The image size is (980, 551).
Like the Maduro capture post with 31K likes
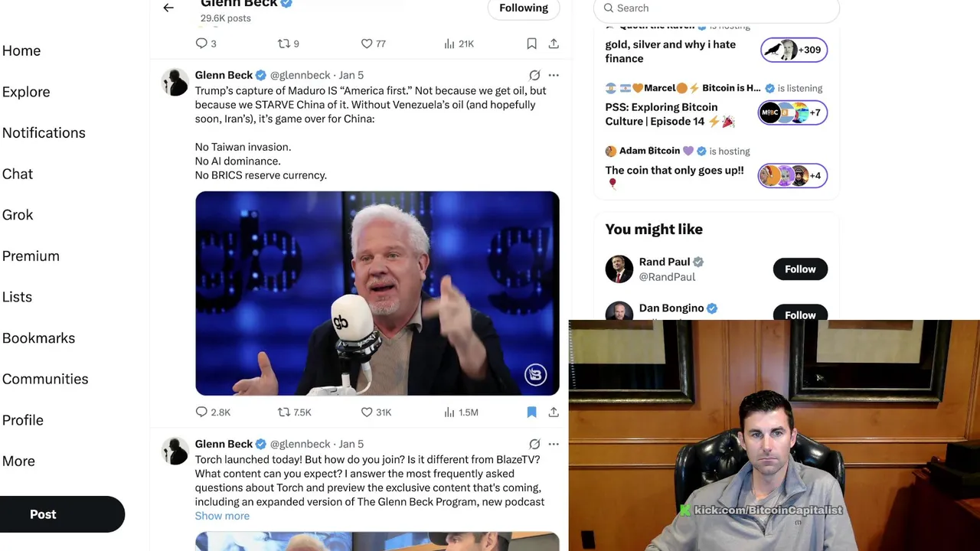pyautogui.click(x=376, y=412)
